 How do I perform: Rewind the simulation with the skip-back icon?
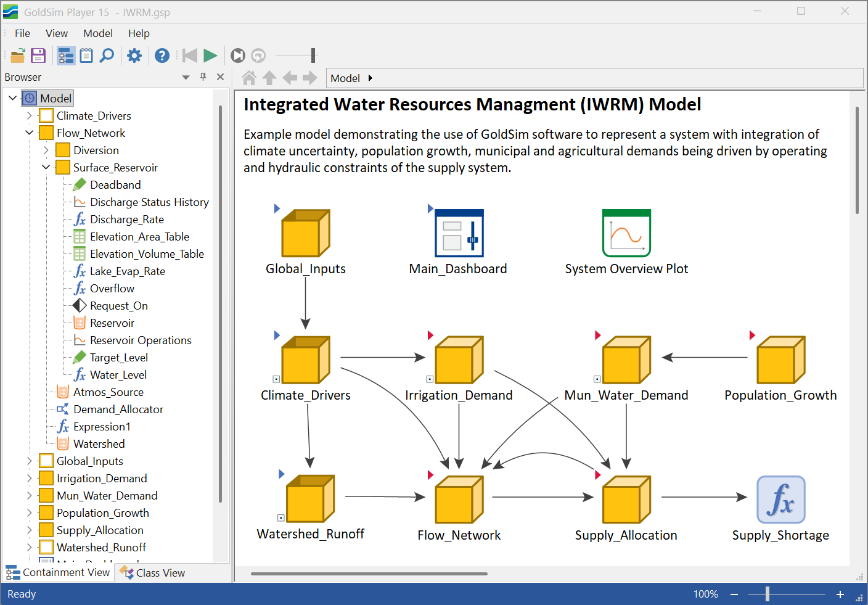pos(189,56)
